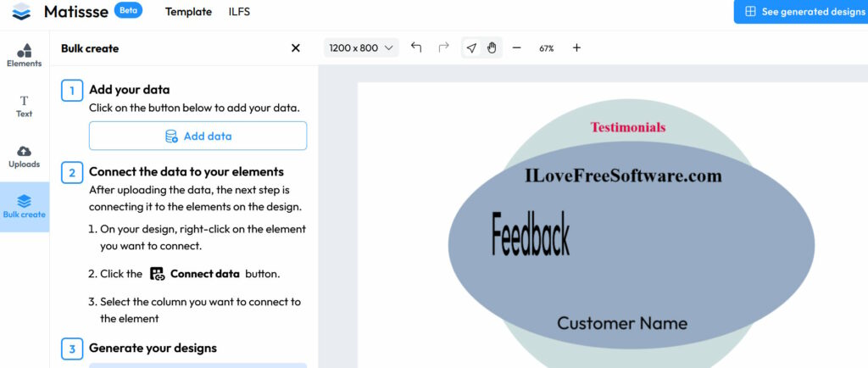Image resolution: width=868 pixels, height=368 pixels.
Task: Click Generate your designs heading
Action: [153, 348]
